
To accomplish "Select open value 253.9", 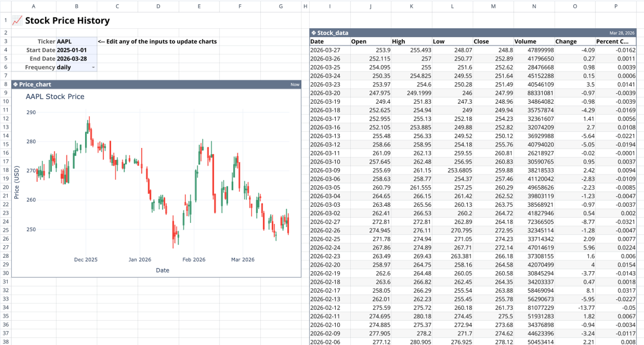I will point(371,50).
